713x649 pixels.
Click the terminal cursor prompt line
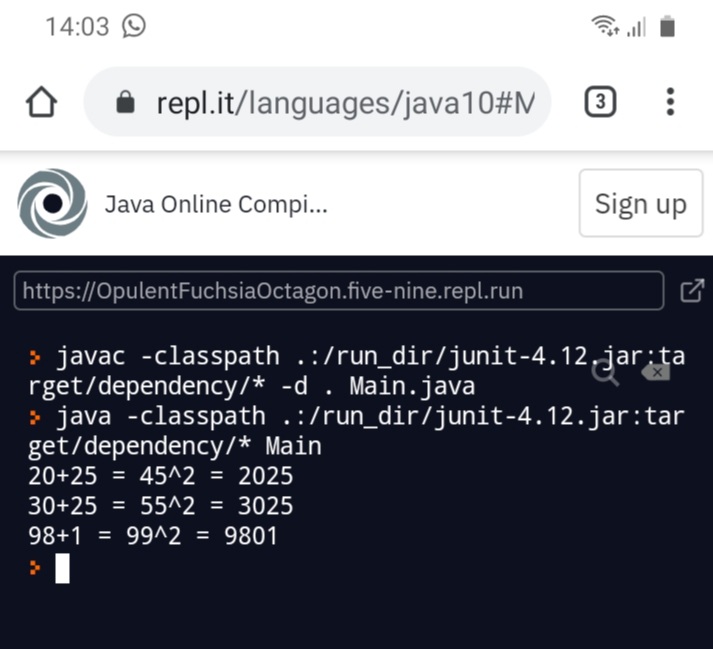(x=49, y=568)
